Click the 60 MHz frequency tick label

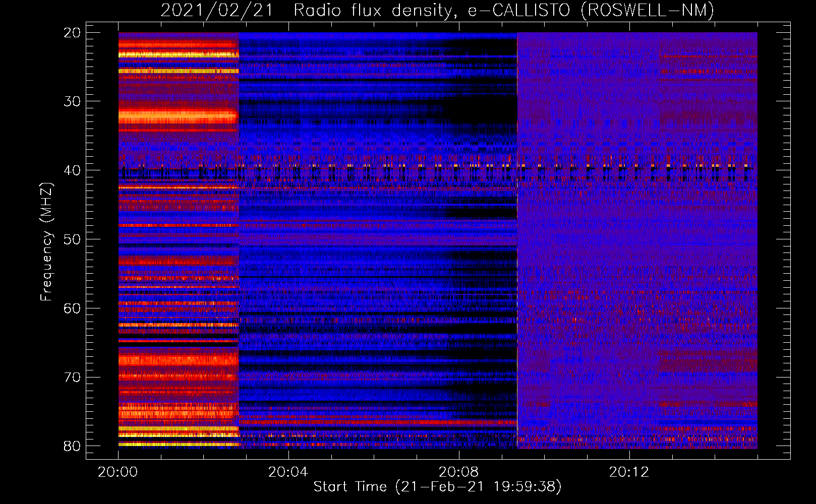tap(72, 308)
